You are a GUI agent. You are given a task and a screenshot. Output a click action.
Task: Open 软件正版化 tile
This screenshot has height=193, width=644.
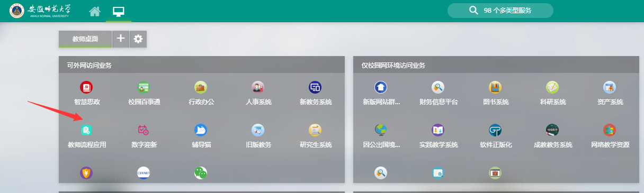click(x=496, y=135)
